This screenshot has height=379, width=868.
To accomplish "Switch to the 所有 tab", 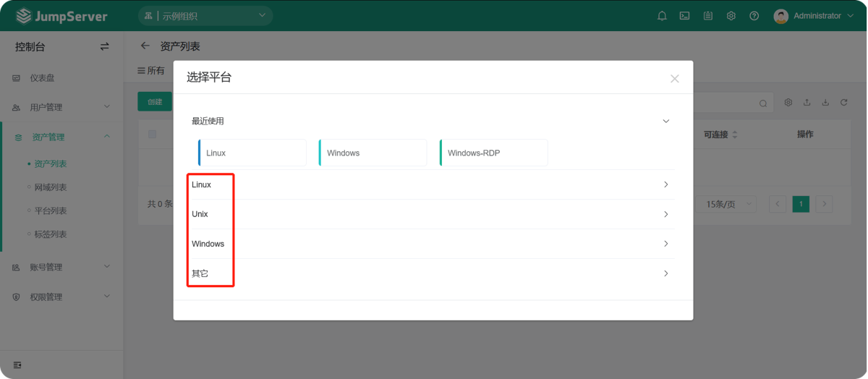I will [151, 71].
